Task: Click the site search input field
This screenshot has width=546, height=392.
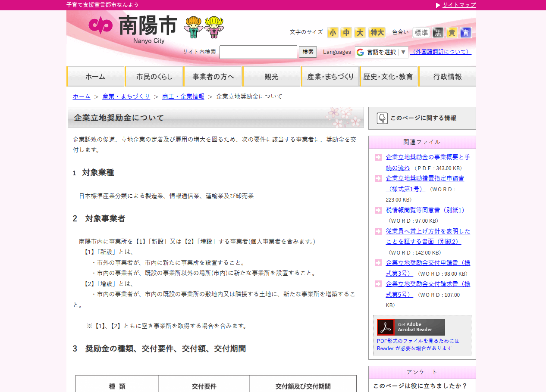Action: [x=258, y=52]
